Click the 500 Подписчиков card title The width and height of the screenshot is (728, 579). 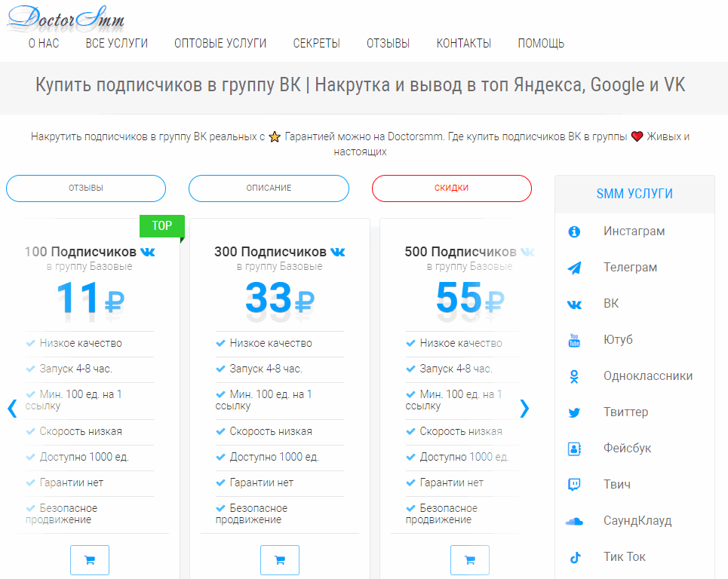(460, 252)
